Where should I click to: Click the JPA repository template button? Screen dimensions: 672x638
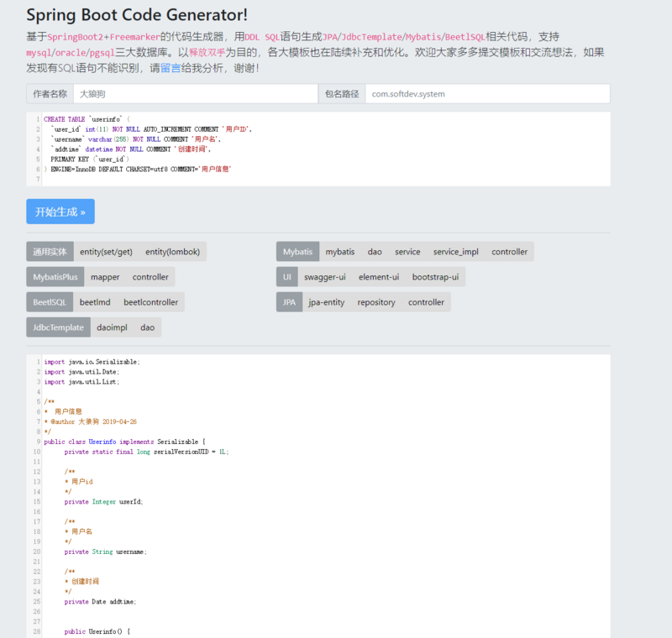click(x=376, y=302)
